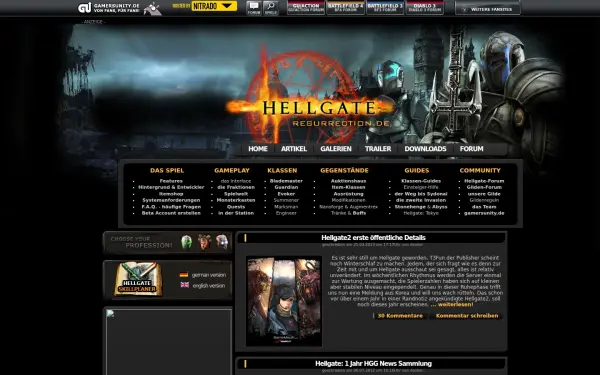600x375 pixels.
Task: Open the Spiele magnifier icon
Action: pos(271,8)
